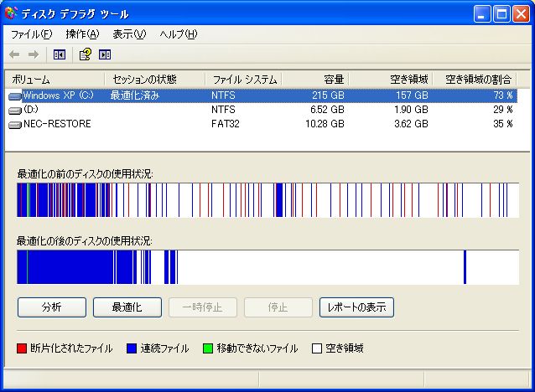
Task: Sort by the セッションの状態 column header
Action: click(155, 80)
